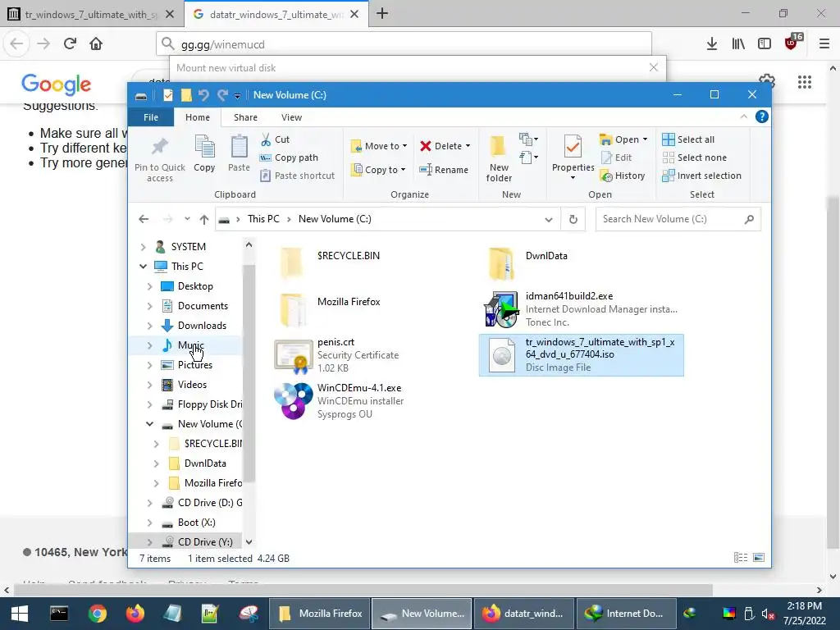Click Invert selection in ribbon

[702, 176]
